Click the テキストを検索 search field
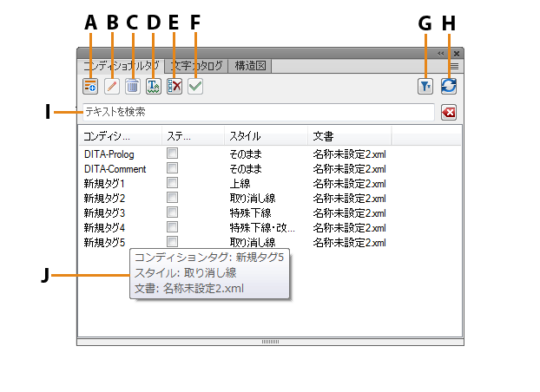The width and height of the screenshot is (540, 392). pyautogui.click(x=256, y=113)
